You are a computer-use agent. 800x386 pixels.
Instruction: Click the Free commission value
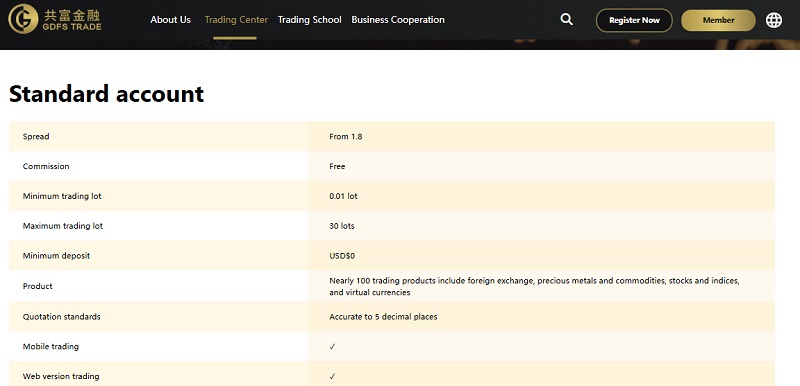tap(337, 166)
